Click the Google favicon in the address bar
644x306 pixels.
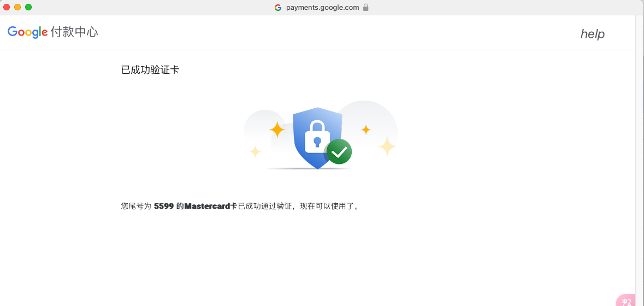click(278, 8)
